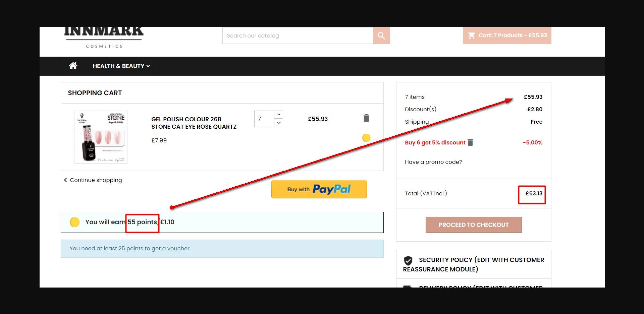The width and height of the screenshot is (644, 314).
Task: Focus the Search our catalog field
Action: point(298,36)
